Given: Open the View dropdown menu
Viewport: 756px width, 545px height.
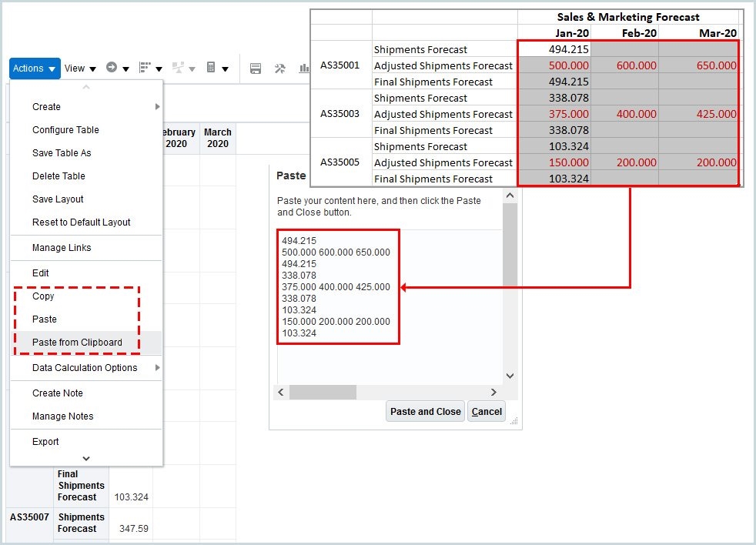Looking at the screenshot, I should [x=80, y=69].
